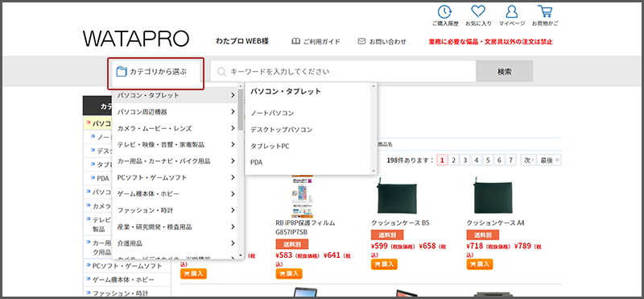Expand PCソフト・ゲームソフト submenu chevron

pos(233,177)
